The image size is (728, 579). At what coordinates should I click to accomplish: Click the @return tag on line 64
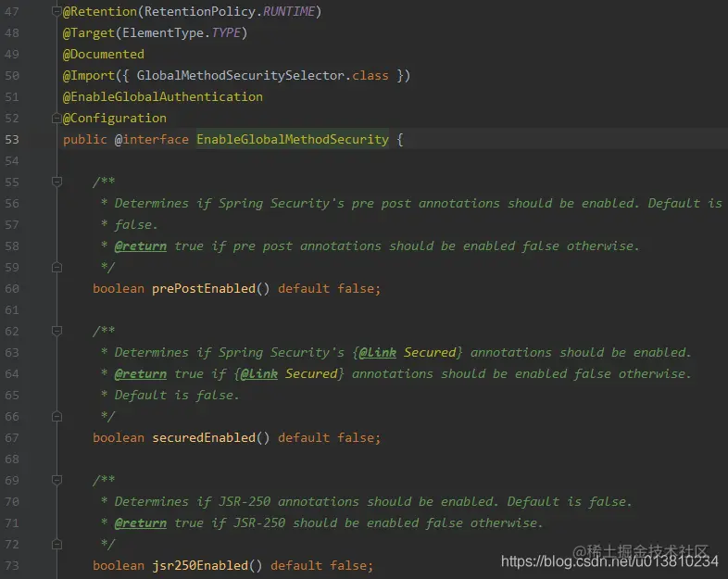[x=140, y=373]
